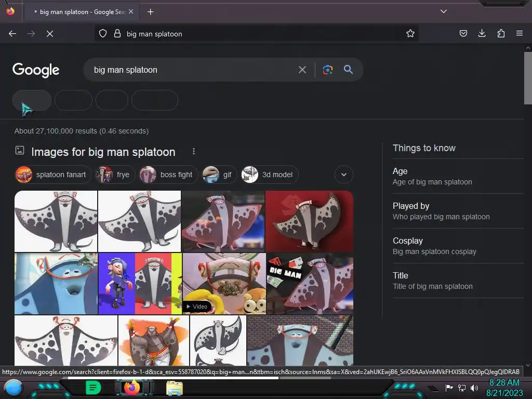The height and width of the screenshot is (399, 532).
Task: Open the Firefox downloads panel
Action: point(482,33)
